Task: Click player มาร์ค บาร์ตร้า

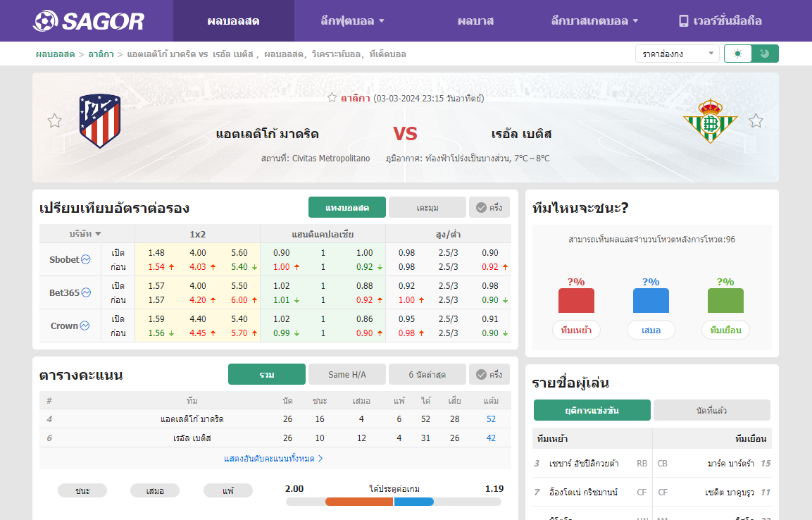Action: pyautogui.click(x=731, y=464)
